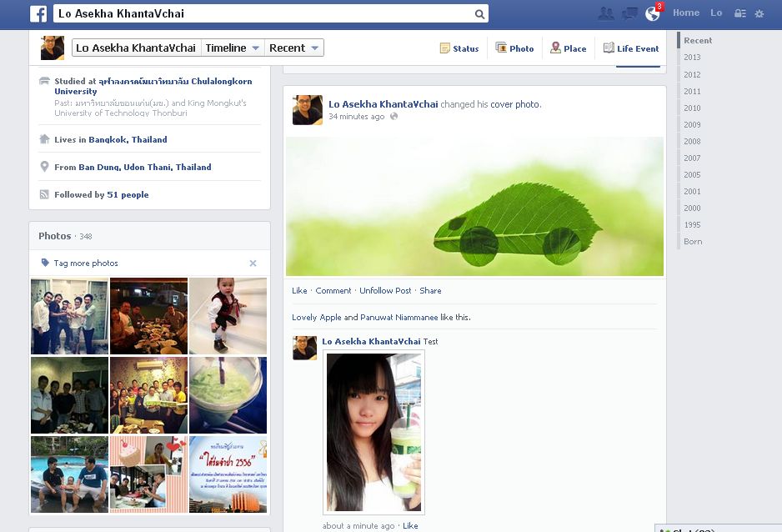Jump to 1995 in timeline
This screenshot has height=532, width=782.
(x=692, y=225)
